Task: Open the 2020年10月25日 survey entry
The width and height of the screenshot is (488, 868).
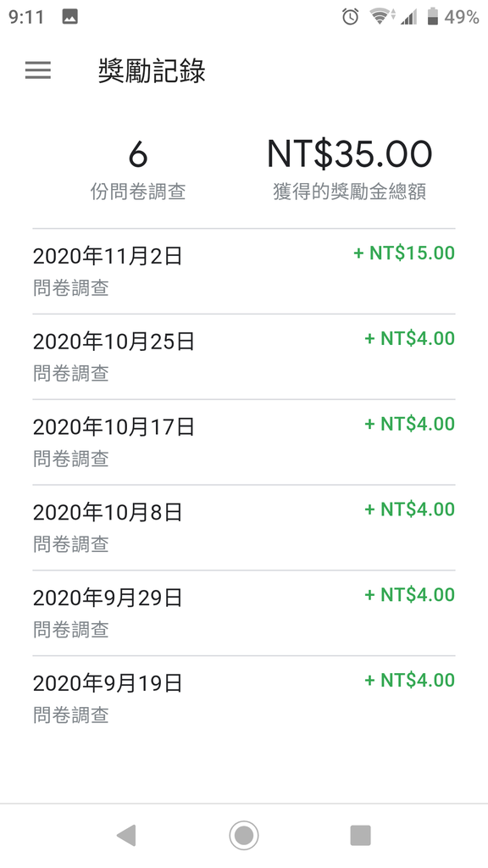Action: click(x=244, y=357)
